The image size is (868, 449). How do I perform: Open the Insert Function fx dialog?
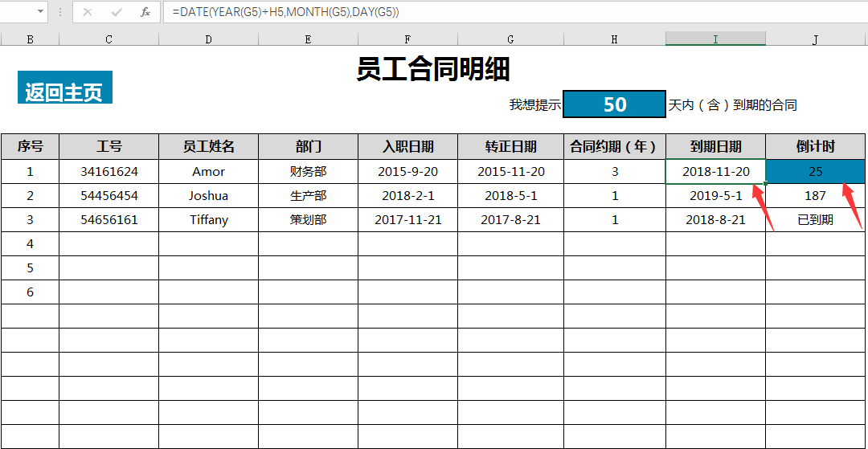pos(145,12)
